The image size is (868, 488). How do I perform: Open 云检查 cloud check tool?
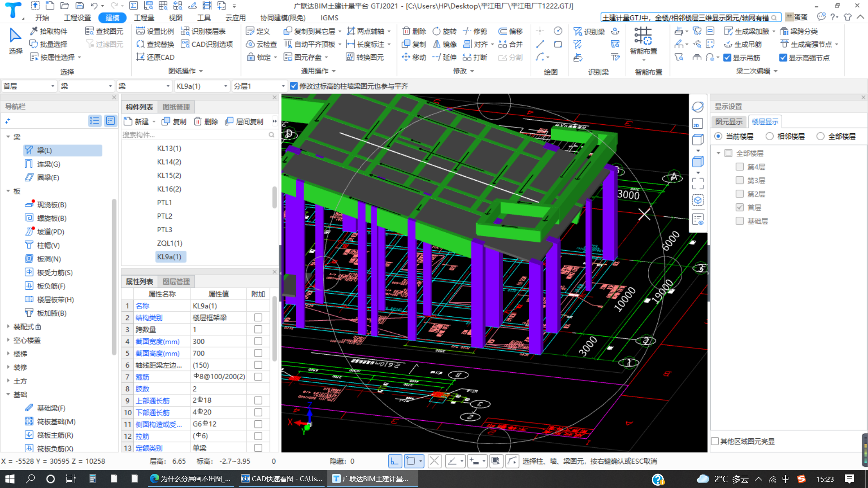(261, 44)
